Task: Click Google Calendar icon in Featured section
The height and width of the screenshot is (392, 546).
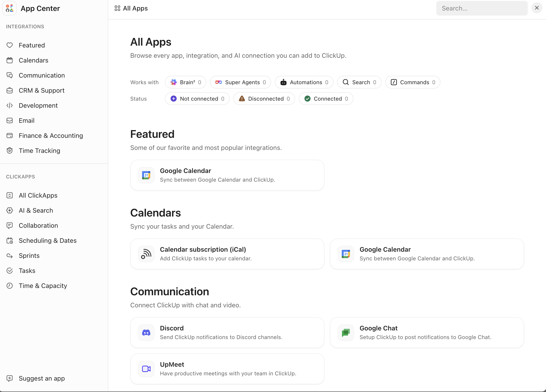Action: 146,175
